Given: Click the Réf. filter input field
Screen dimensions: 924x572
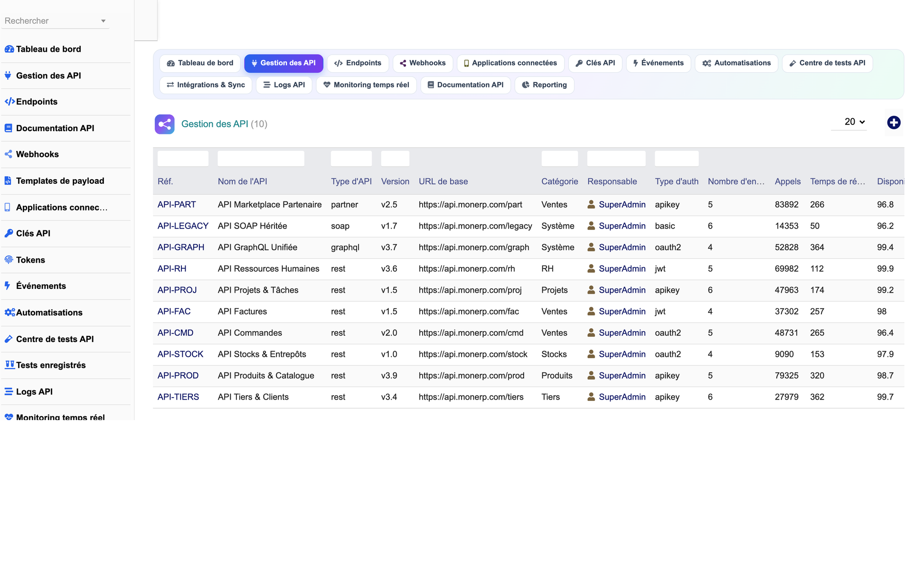Looking at the screenshot, I should 183,159.
